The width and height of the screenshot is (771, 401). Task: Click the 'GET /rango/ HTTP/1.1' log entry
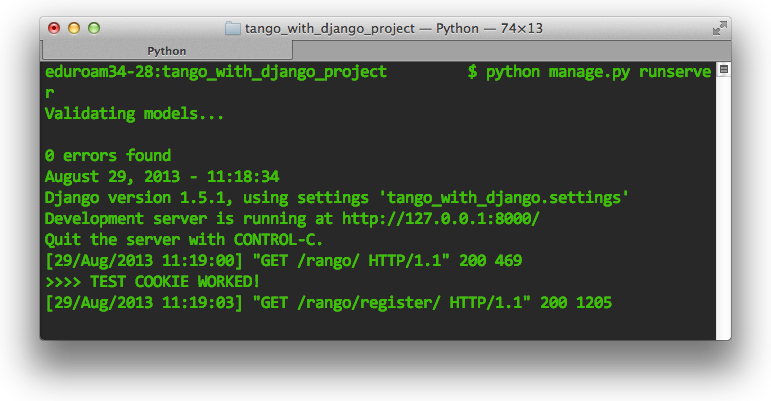coord(351,260)
